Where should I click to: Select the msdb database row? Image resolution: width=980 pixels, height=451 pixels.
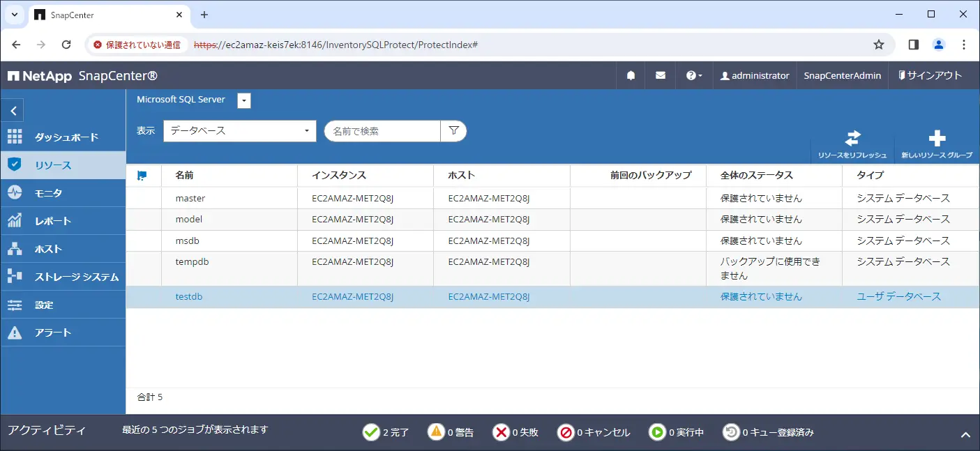pos(552,240)
